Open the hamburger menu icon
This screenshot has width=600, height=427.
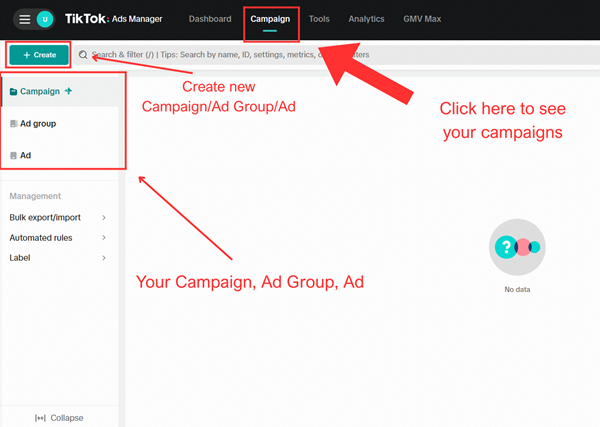[x=25, y=19]
